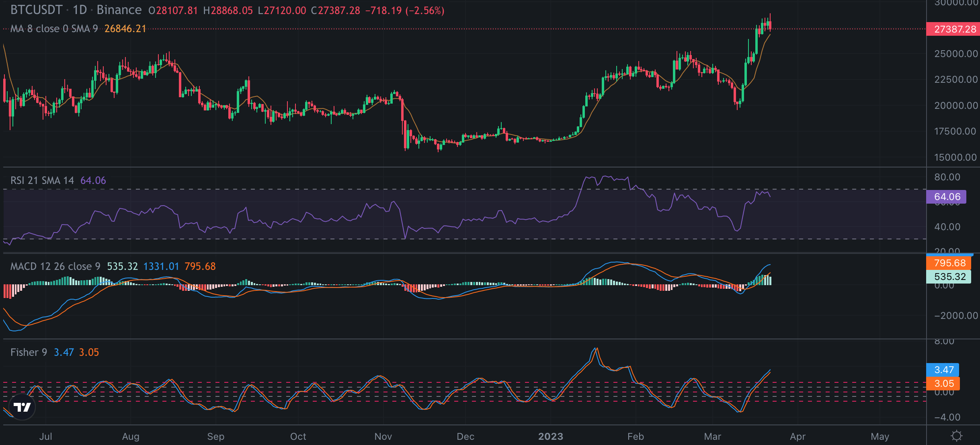Click the Dec label on time axis
The width and height of the screenshot is (980, 445).
[465, 437]
